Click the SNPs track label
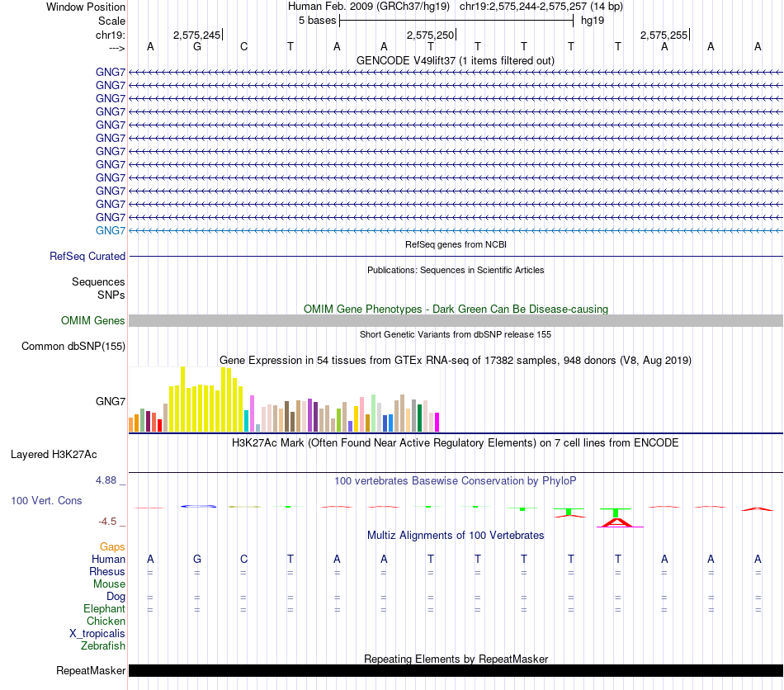Image resolution: width=784 pixels, height=690 pixels. 111,295
